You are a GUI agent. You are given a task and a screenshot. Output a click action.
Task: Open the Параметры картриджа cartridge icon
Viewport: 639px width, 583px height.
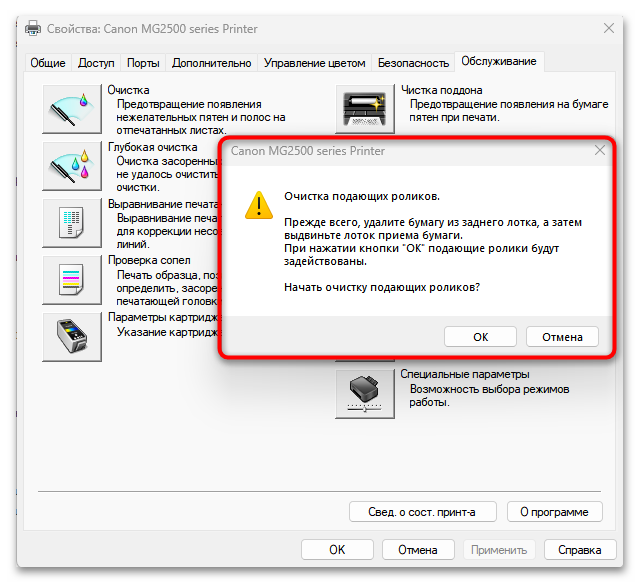[72, 337]
